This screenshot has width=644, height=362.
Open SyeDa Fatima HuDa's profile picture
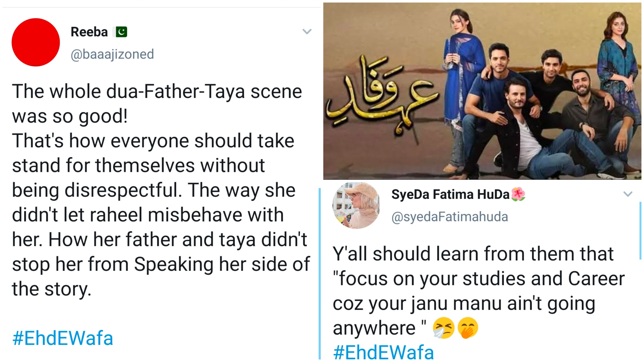pyautogui.click(x=356, y=205)
